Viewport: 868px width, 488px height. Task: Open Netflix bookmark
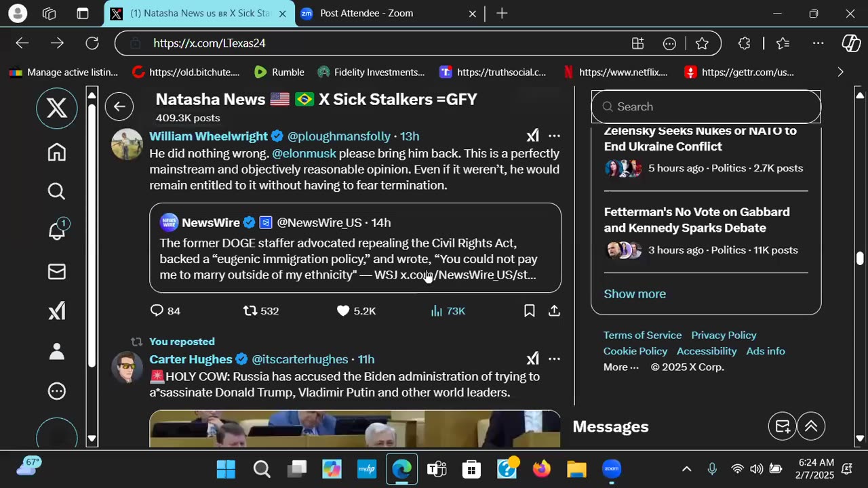coord(616,72)
